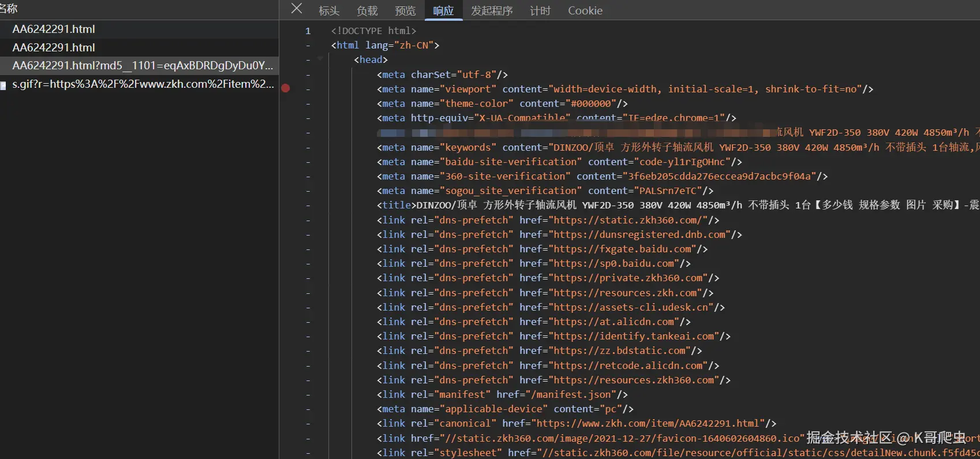Open the 计时 tab

click(540, 10)
